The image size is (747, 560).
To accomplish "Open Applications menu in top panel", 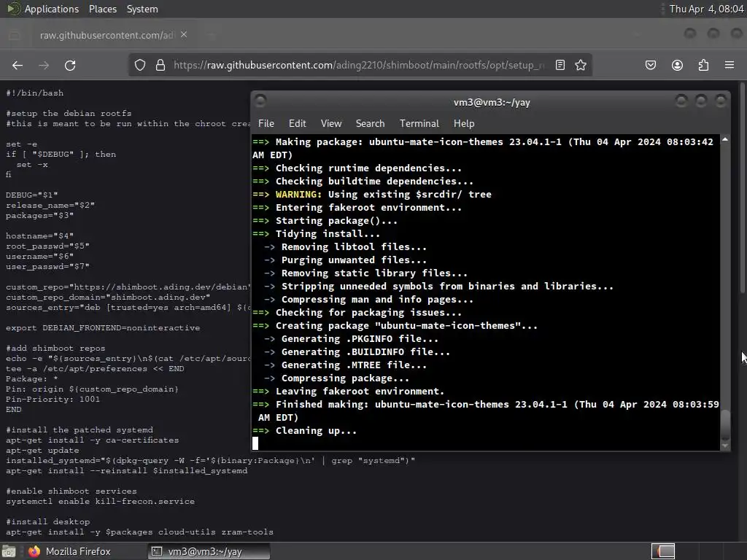I will 52,9.
